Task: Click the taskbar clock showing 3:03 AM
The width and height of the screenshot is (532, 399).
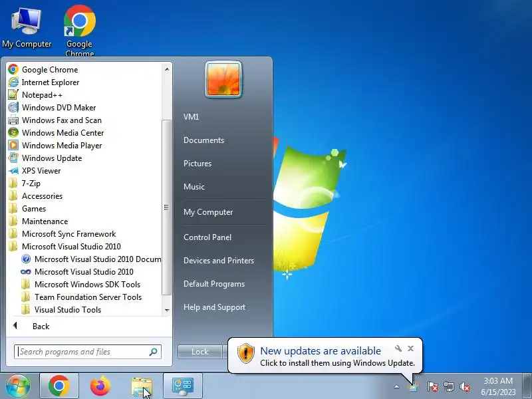Action: point(498,386)
